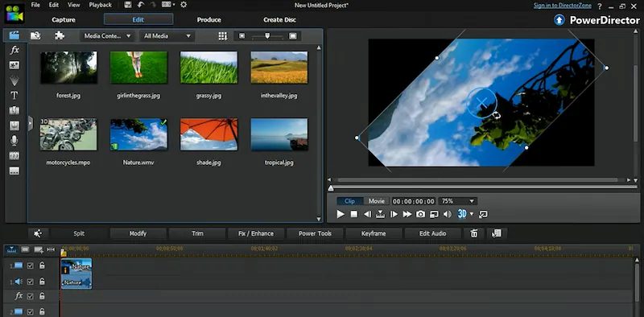Screen dimensions: 644x317
Task: Click the undo arrow icon
Action: tap(141, 5)
